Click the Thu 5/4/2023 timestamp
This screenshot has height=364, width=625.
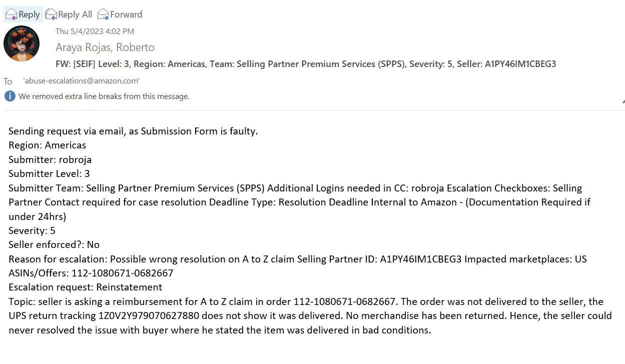pyautogui.click(x=95, y=31)
